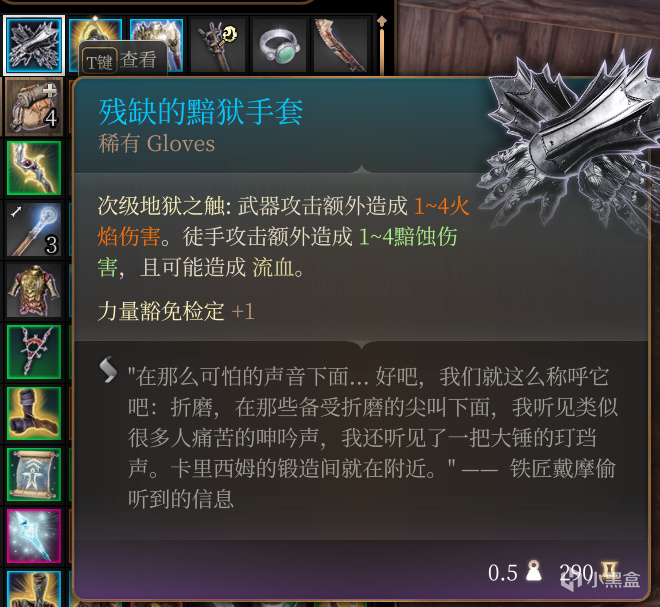This screenshot has width=660, height=607.
Task: Select the golden chest armor item
Action: click(x=34, y=291)
